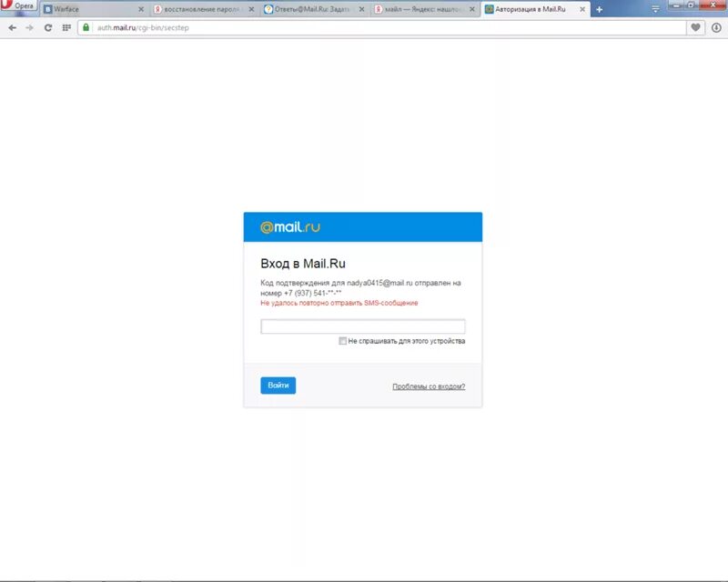Open the tab menu icon
Viewport: 728px width, 582px height.
(x=655, y=9)
